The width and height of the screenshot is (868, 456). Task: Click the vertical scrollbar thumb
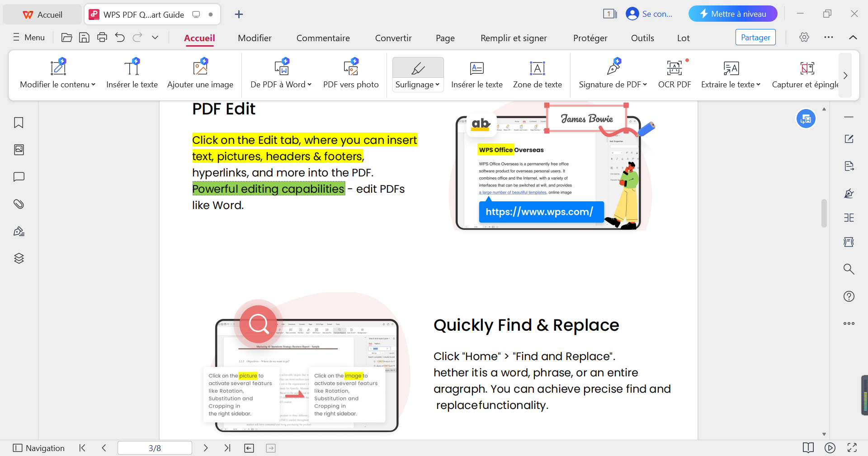(x=824, y=213)
